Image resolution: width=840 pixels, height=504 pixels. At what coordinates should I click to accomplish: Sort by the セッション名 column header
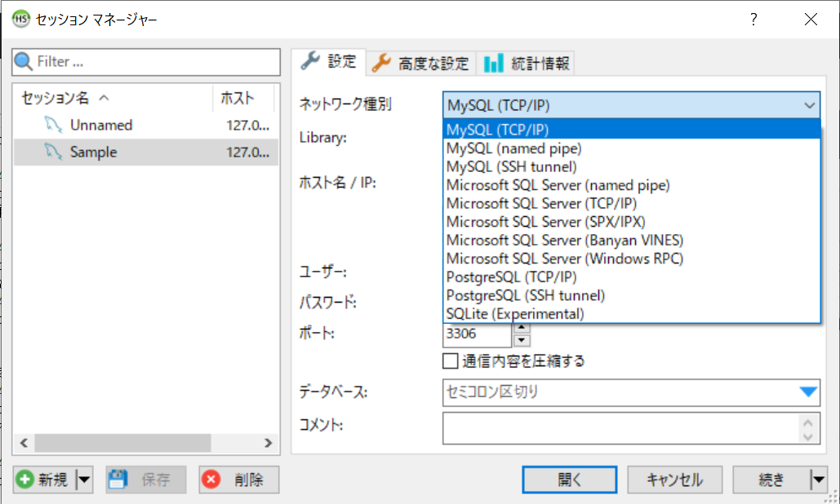pos(113,98)
